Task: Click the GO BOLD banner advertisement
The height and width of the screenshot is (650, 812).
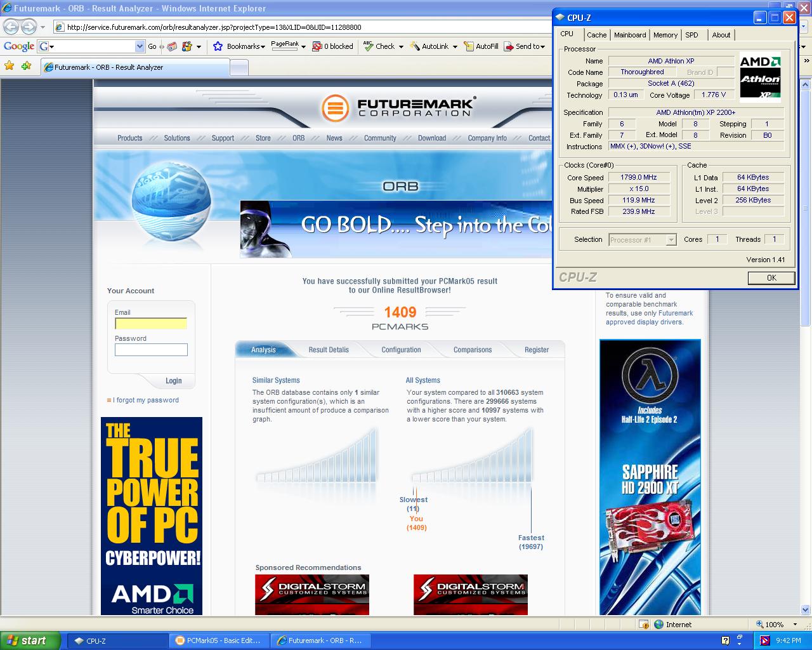Action: click(396, 229)
